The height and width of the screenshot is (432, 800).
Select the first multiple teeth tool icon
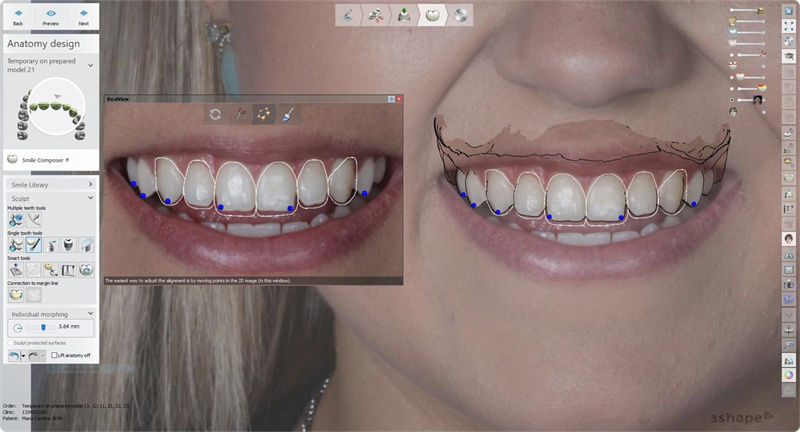pos(16,219)
